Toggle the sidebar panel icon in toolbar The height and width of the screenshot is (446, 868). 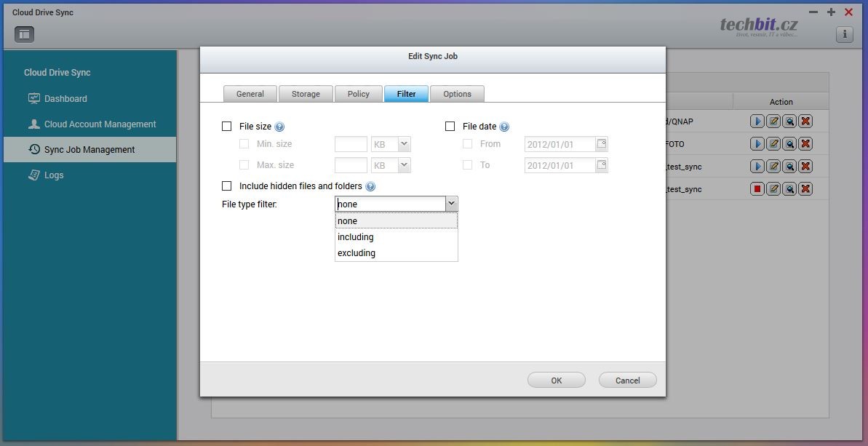click(24, 34)
